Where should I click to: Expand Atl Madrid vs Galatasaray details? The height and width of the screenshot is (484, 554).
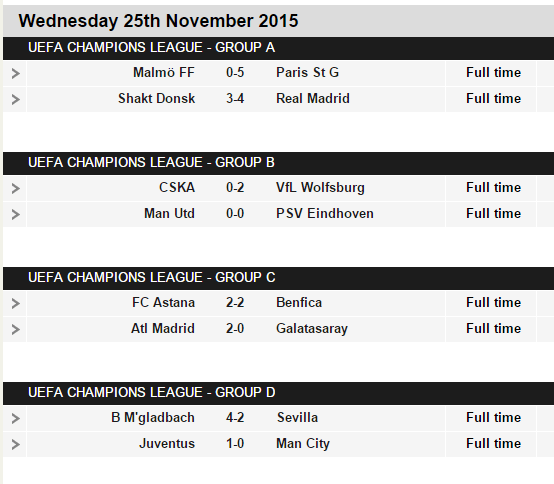15,329
